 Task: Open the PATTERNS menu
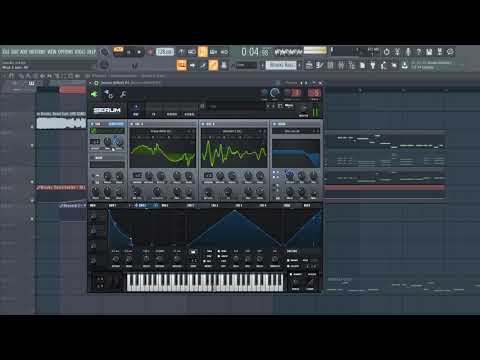(x=37, y=52)
